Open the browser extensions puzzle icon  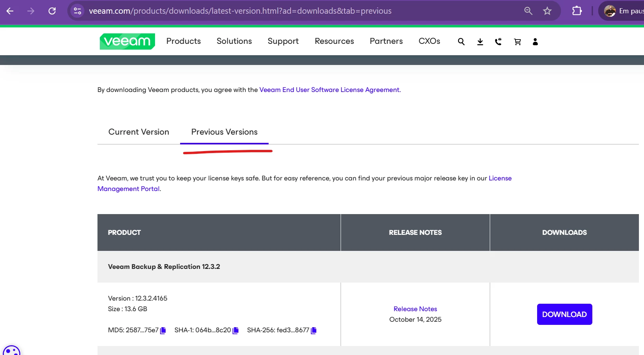point(577,11)
